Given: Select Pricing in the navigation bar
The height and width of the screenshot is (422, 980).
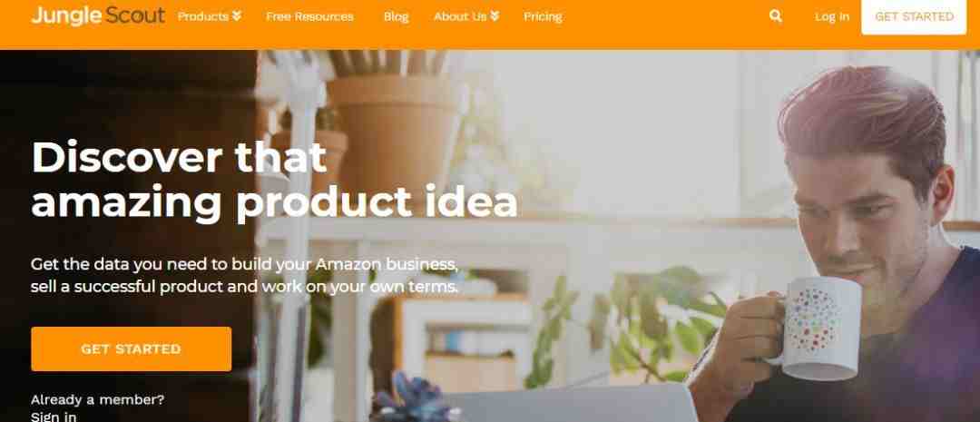Looking at the screenshot, I should click(x=543, y=17).
